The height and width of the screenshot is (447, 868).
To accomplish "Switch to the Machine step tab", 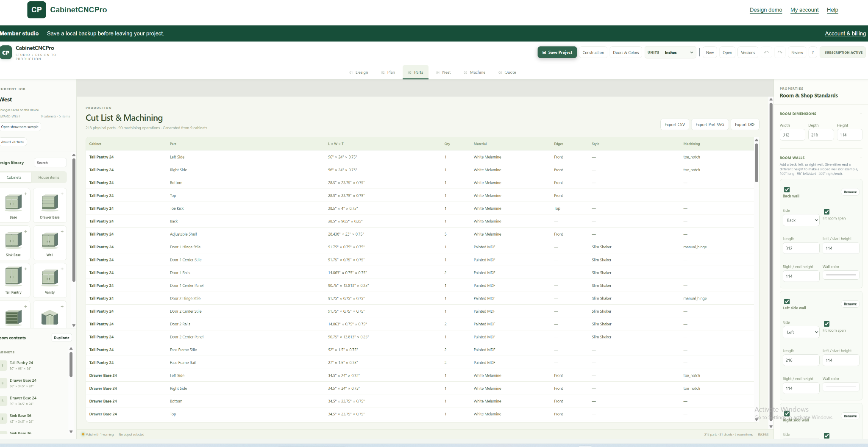I will coord(474,72).
